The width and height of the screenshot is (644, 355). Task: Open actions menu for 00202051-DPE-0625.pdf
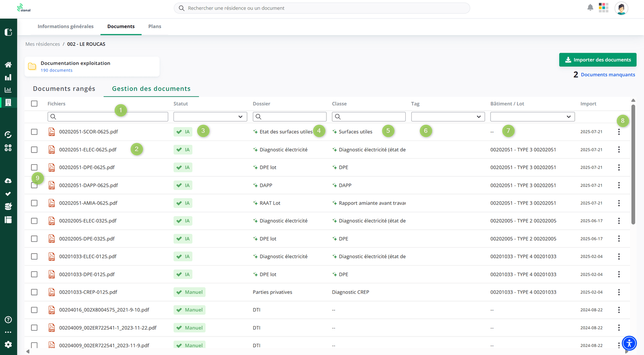pyautogui.click(x=619, y=167)
